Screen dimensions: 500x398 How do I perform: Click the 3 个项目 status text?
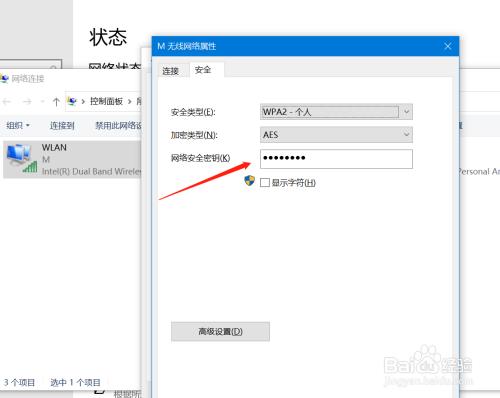tap(19, 382)
